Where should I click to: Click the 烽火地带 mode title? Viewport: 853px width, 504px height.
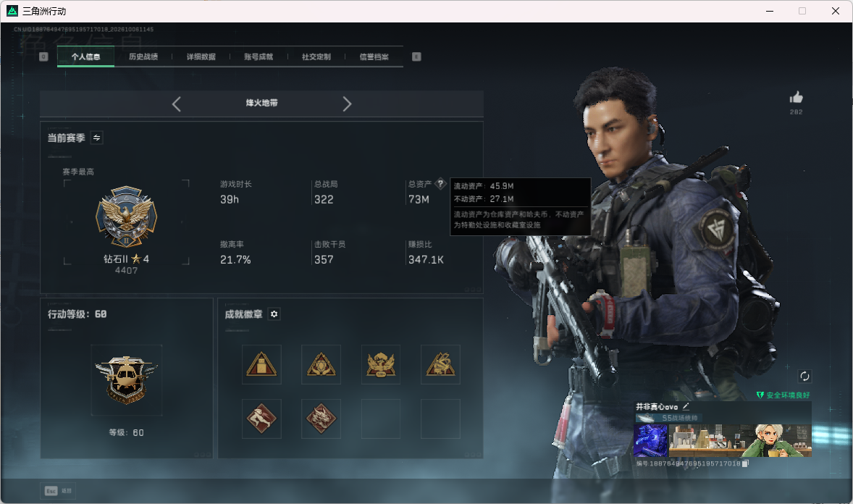pos(261,103)
